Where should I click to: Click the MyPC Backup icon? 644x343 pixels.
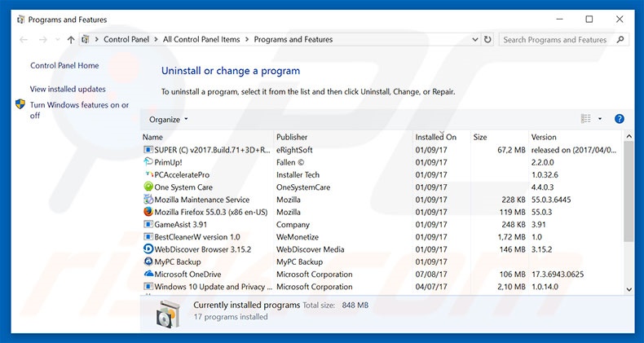pyautogui.click(x=148, y=262)
